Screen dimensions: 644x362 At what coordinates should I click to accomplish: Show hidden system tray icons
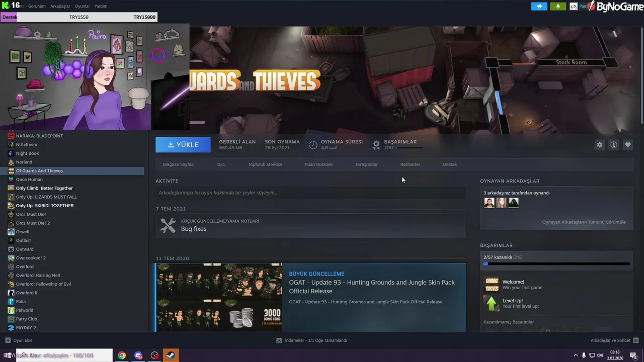[576, 355]
